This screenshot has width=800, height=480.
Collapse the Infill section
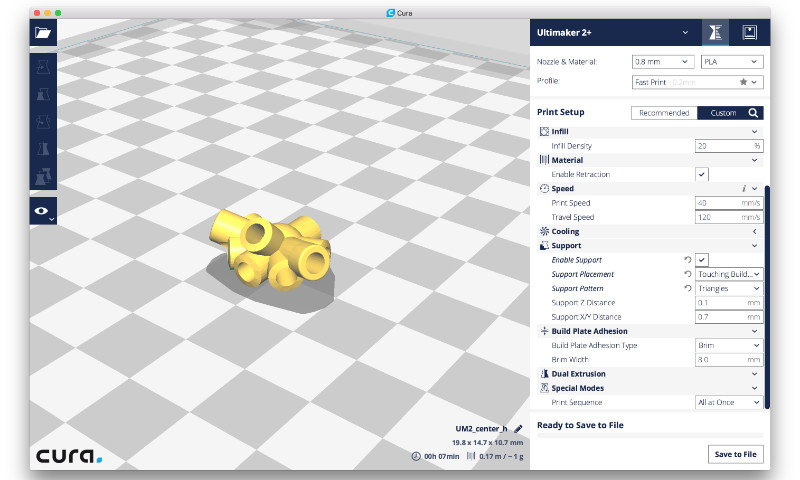[755, 132]
